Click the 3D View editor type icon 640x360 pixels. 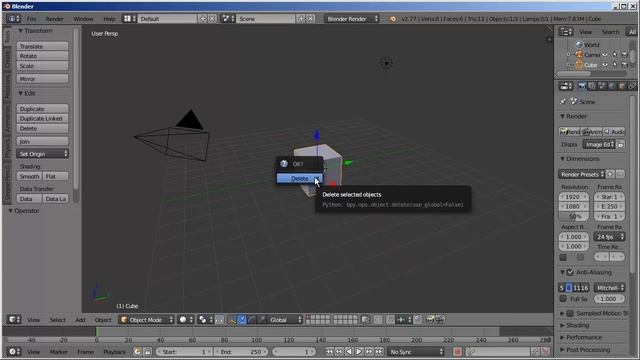14,320
